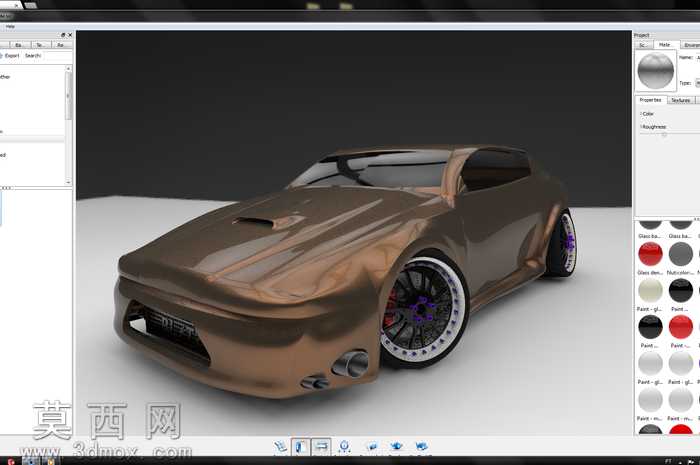Image resolution: width=700 pixels, height=465 pixels.
Task: Click the Roughness slider handle
Action: pyautogui.click(x=664, y=134)
